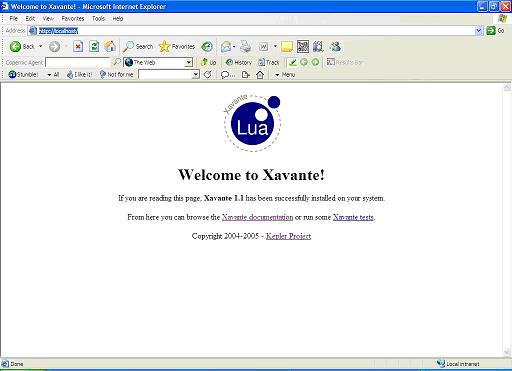Click the Local intranet status zone
The image size is (512, 371).
(458, 364)
